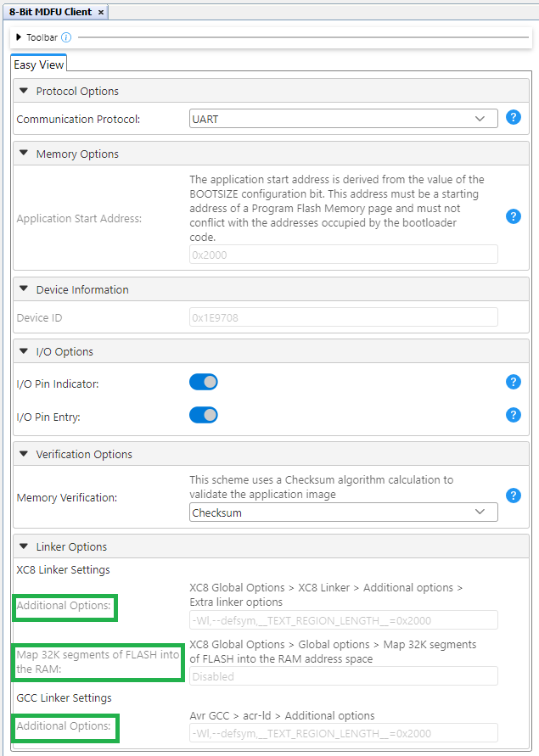Disable the I/O Pin Entry switch

pyautogui.click(x=204, y=415)
